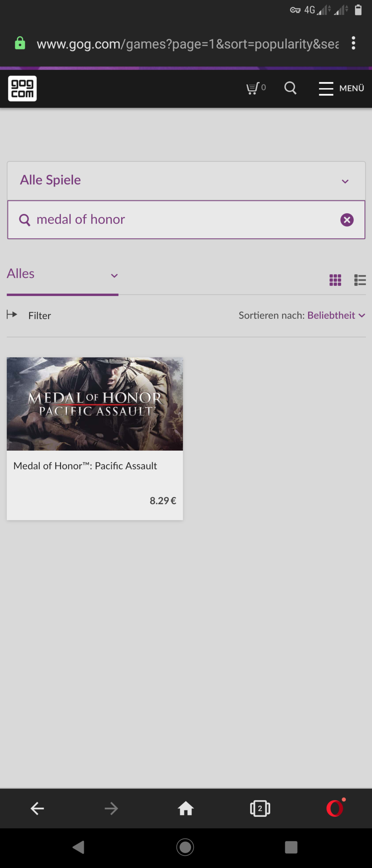372x868 pixels.
Task: Open the 'Medal of Honor™: Pacific Assault' title
Action: pos(85,466)
